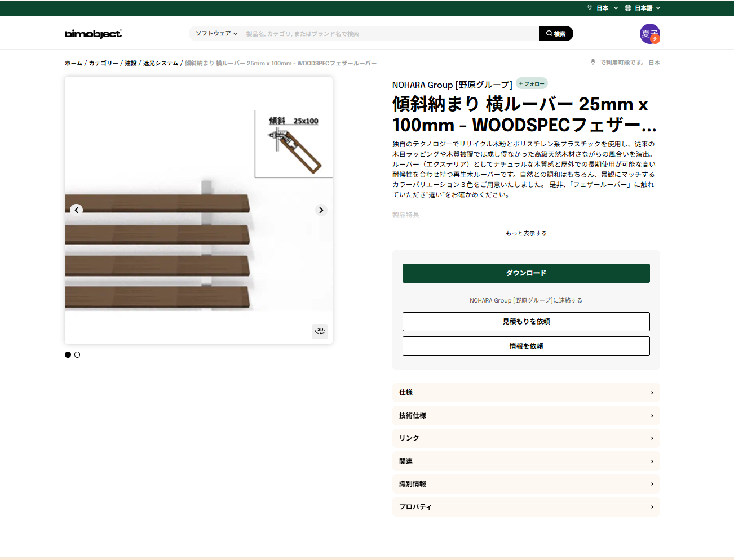Open the 3D viewer icon
Viewport: 734px width, 560px height.
320,331
